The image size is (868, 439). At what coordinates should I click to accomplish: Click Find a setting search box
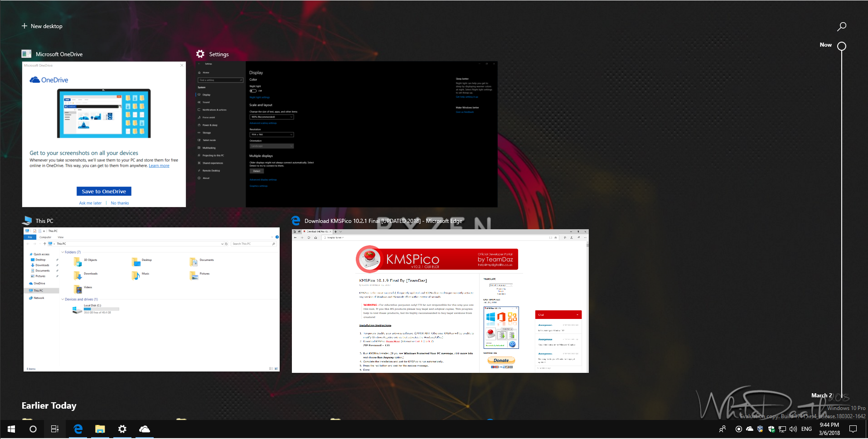click(x=221, y=80)
